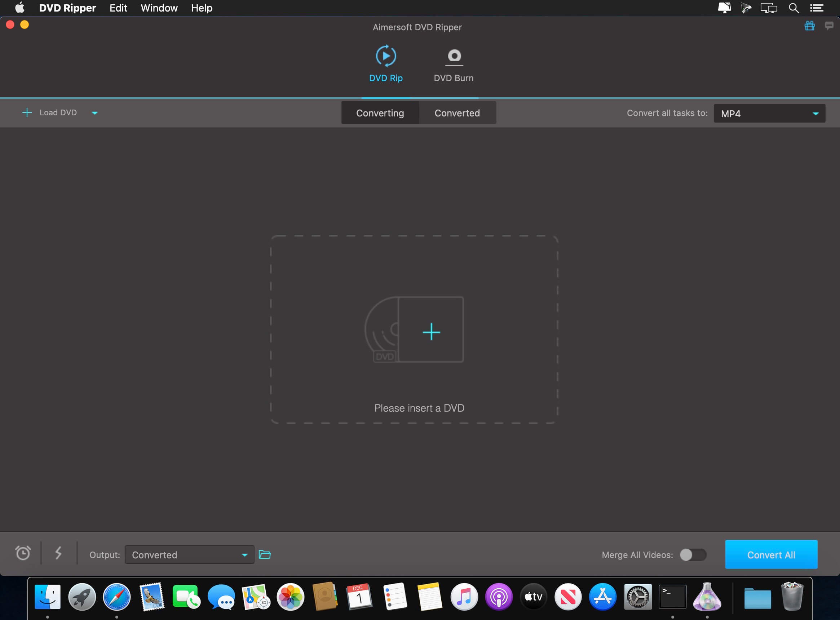Open Podcasts from the dock
840x620 pixels.
coord(499,597)
